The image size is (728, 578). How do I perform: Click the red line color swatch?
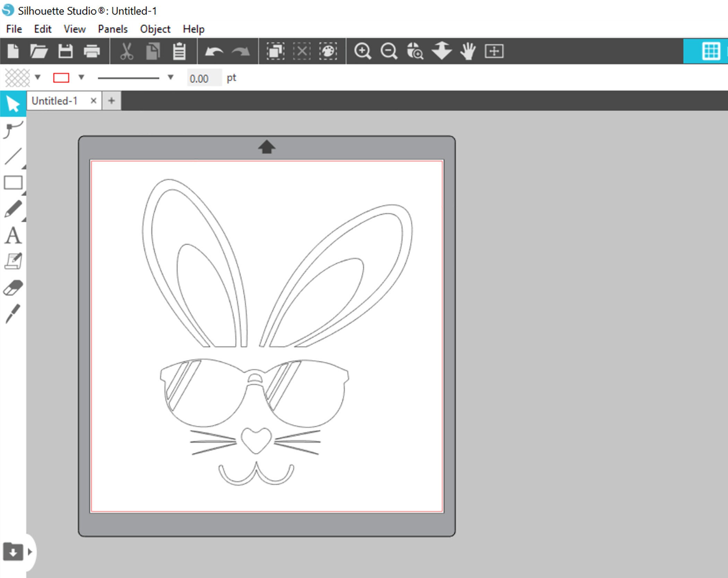click(x=61, y=78)
